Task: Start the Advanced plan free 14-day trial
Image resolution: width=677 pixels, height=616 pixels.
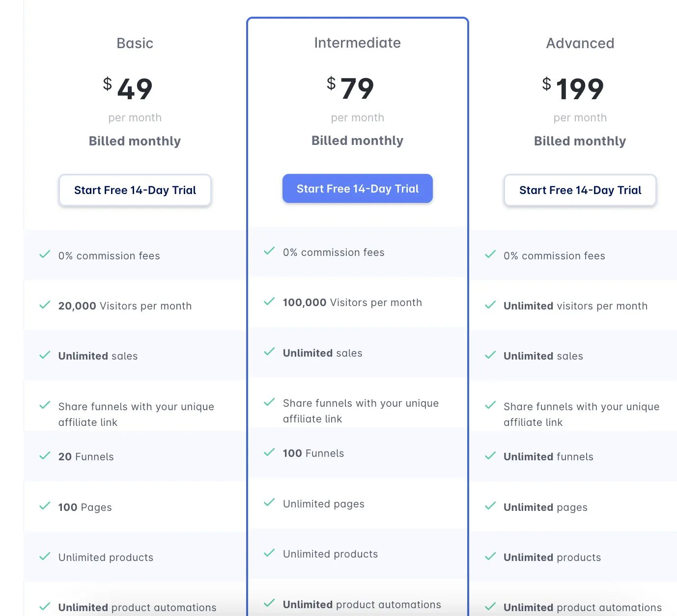Action: (x=580, y=190)
